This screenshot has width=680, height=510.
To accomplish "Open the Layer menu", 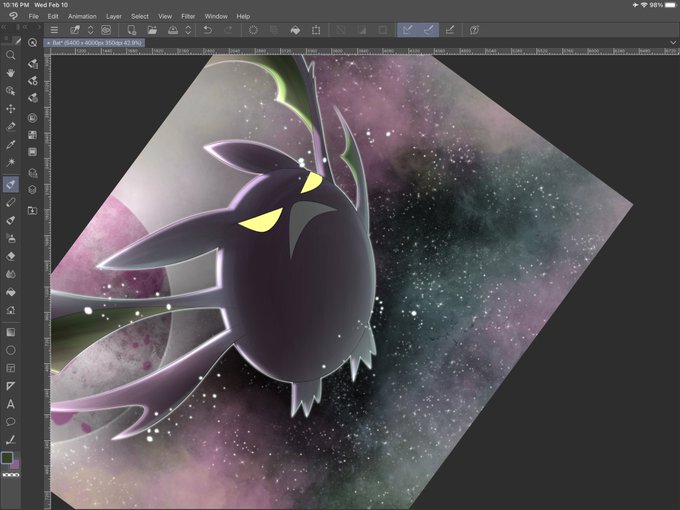I will pyautogui.click(x=114, y=16).
